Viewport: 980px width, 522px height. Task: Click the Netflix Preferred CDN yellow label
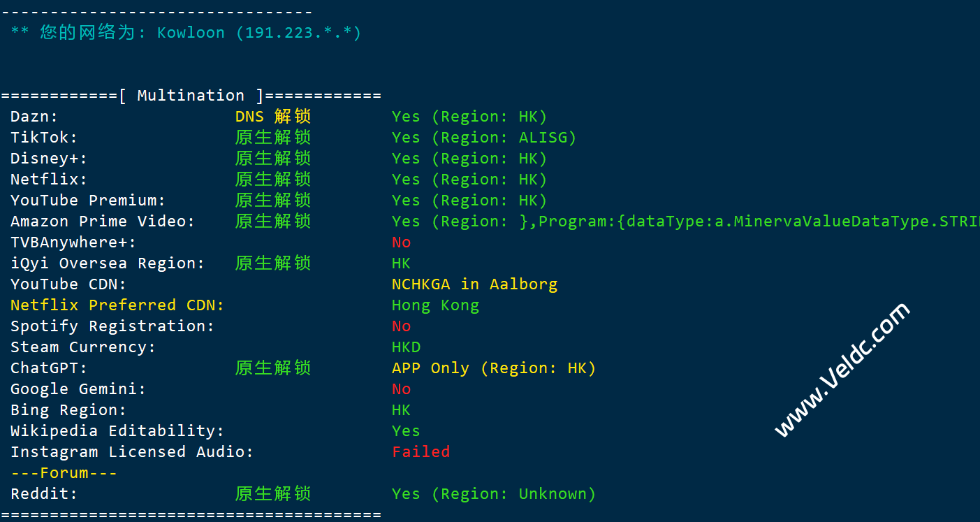tap(117, 305)
